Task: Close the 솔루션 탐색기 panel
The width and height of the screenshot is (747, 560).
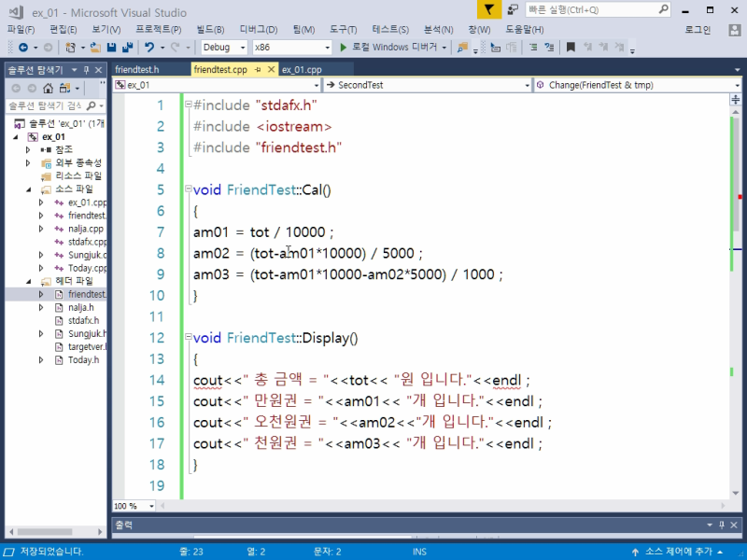Action: [x=99, y=70]
